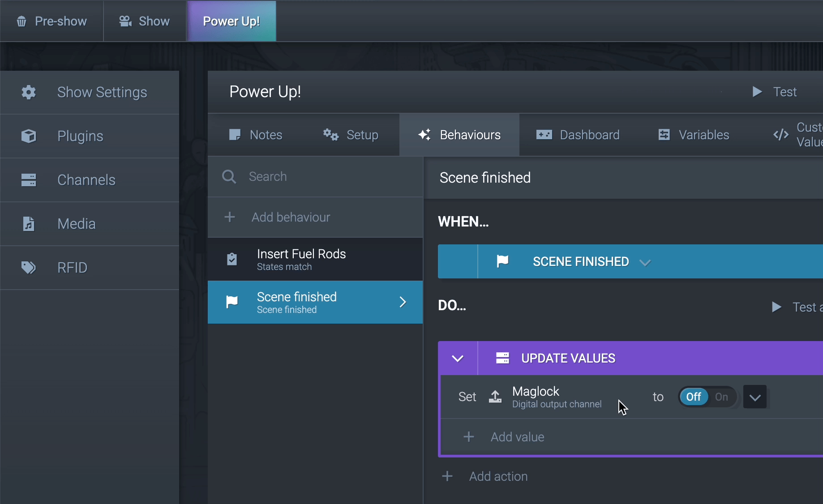Viewport: 823px width, 504px height.
Task: Click the Show tab camera icon
Action: coord(125,21)
